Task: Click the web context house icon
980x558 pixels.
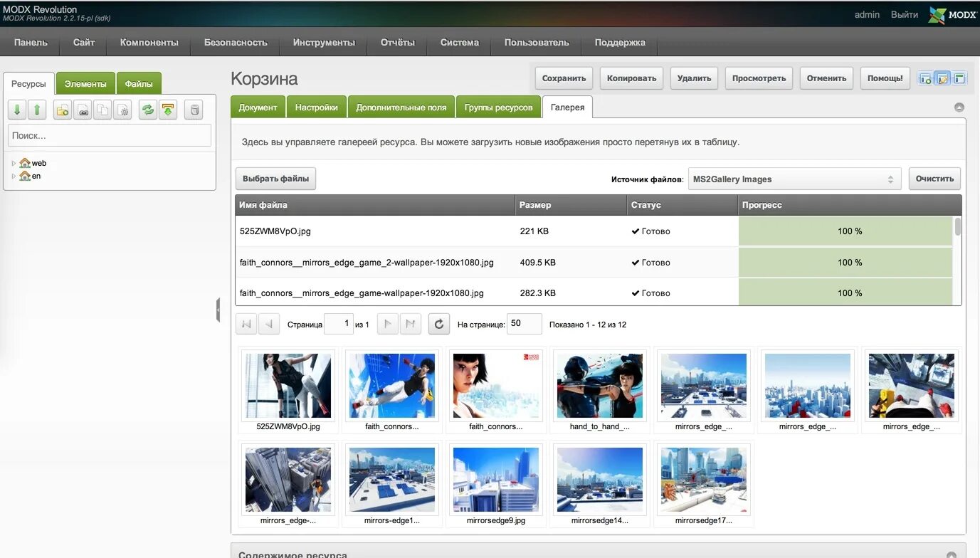Action: point(25,163)
